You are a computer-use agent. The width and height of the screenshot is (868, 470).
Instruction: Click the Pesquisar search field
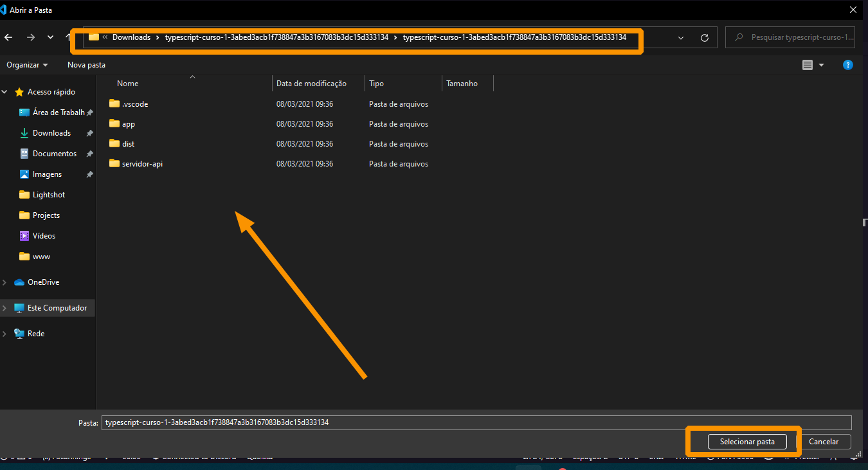(x=790, y=37)
